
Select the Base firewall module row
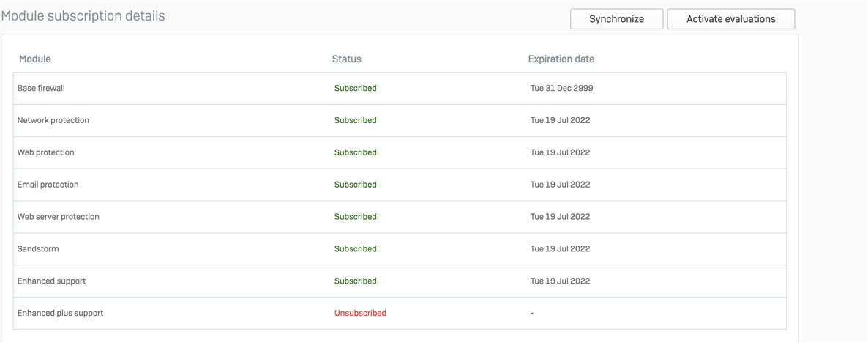400,88
